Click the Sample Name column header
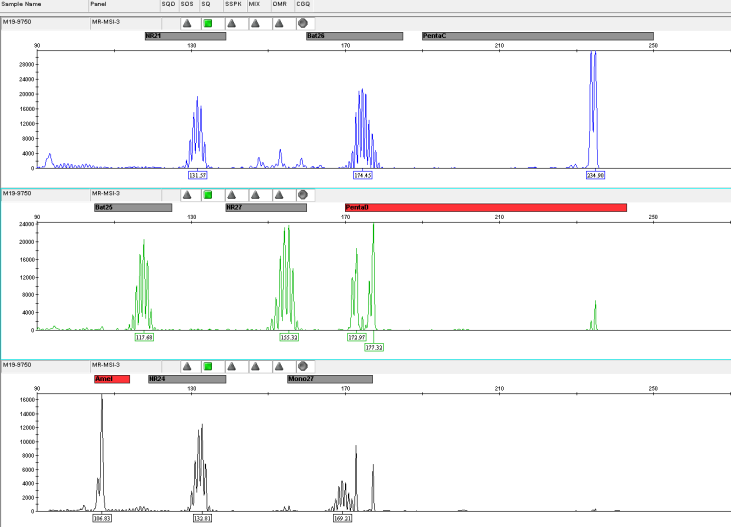 pyautogui.click(x=20, y=5)
